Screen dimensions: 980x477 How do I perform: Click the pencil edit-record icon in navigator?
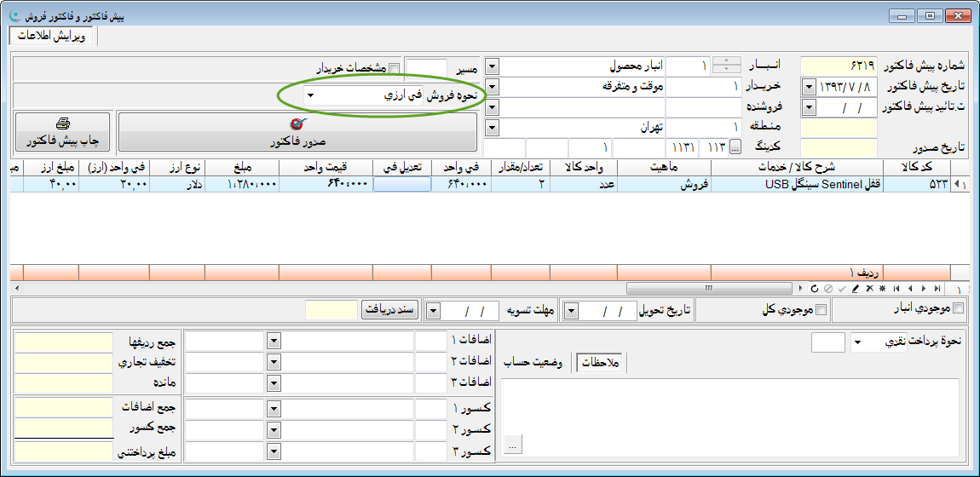click(855, 289)
